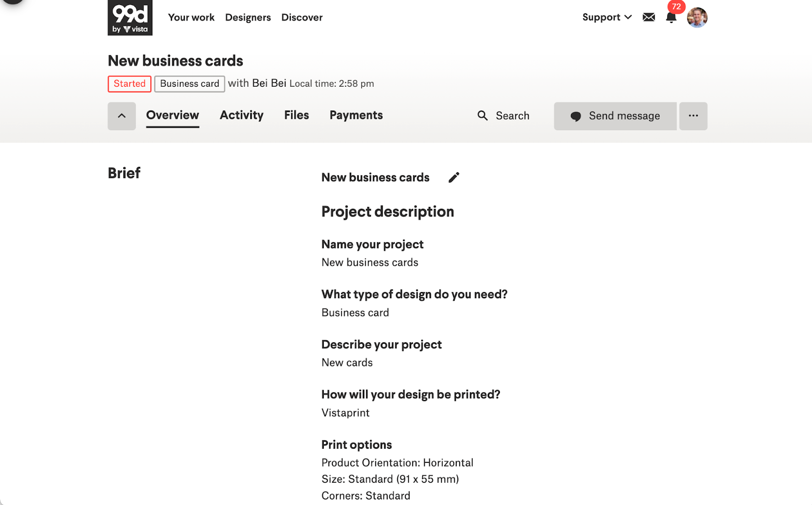Screen dimensions: 812x505
Task: Open the three-dot more options menu
Action: pos(693,116)
